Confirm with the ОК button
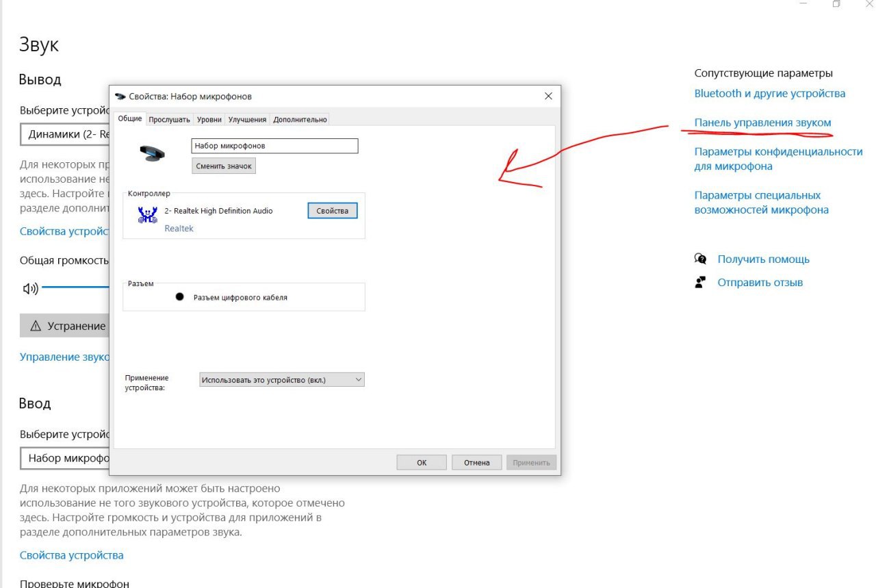876x588 pixels. [422, 463]
